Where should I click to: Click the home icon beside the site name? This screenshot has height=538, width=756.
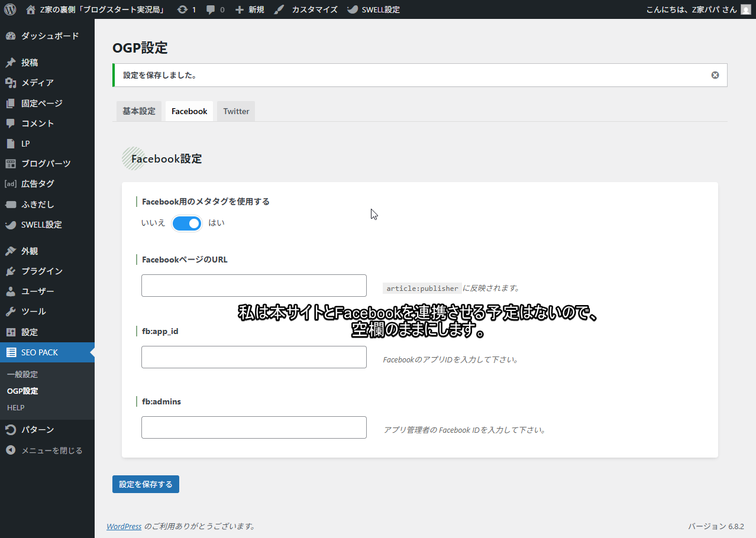tap(31, 9)
